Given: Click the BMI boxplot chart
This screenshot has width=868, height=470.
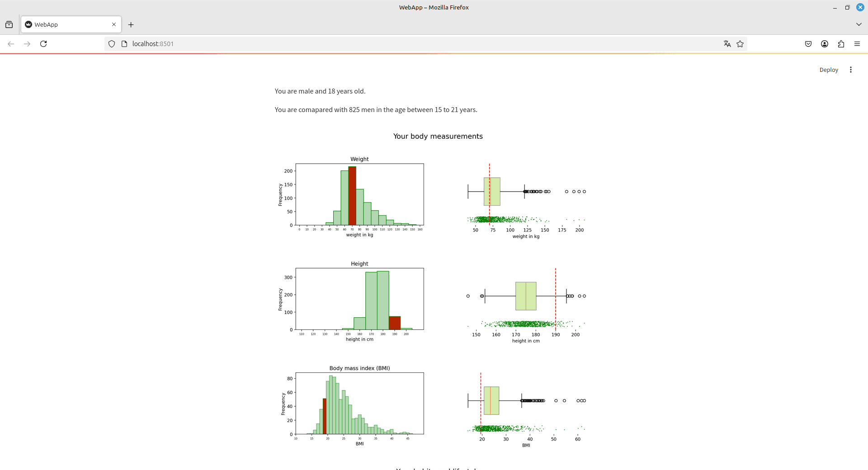Looking at the screenshot, I should click(527, 409).
